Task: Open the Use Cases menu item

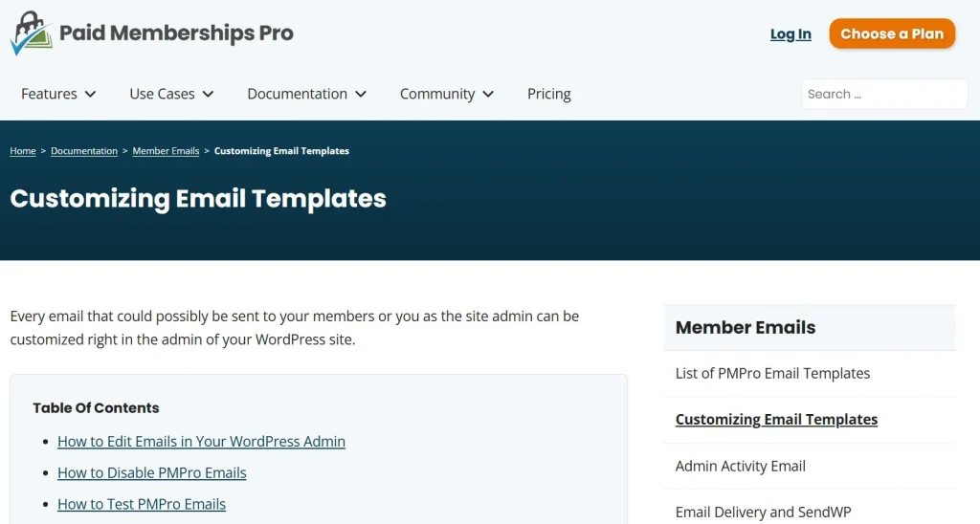Action: click(162, 94)
